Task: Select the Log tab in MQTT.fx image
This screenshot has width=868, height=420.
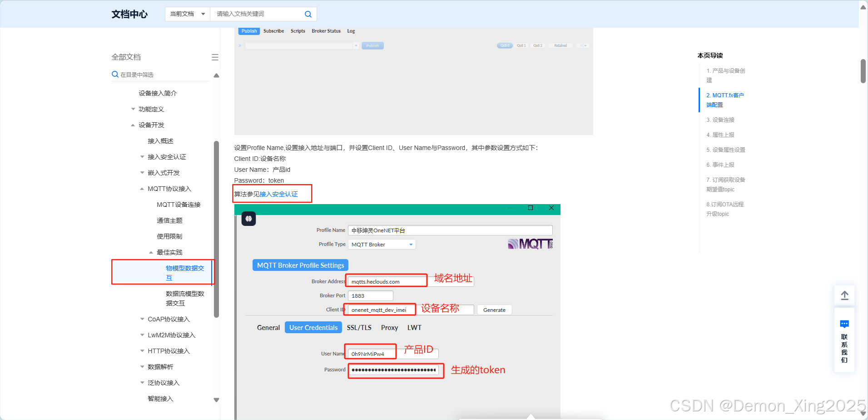Action: (351, 31)
